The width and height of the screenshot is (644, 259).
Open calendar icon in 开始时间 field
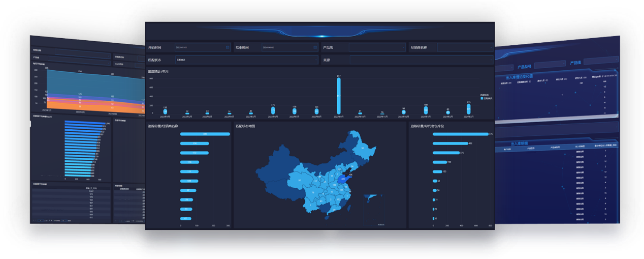[x=228, y=47]
